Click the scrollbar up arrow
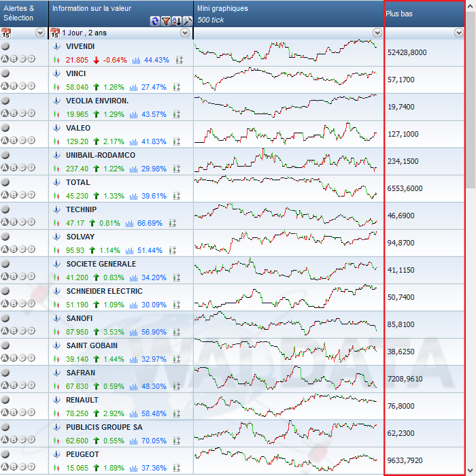 pyautogui.click(x=471, y=6)
